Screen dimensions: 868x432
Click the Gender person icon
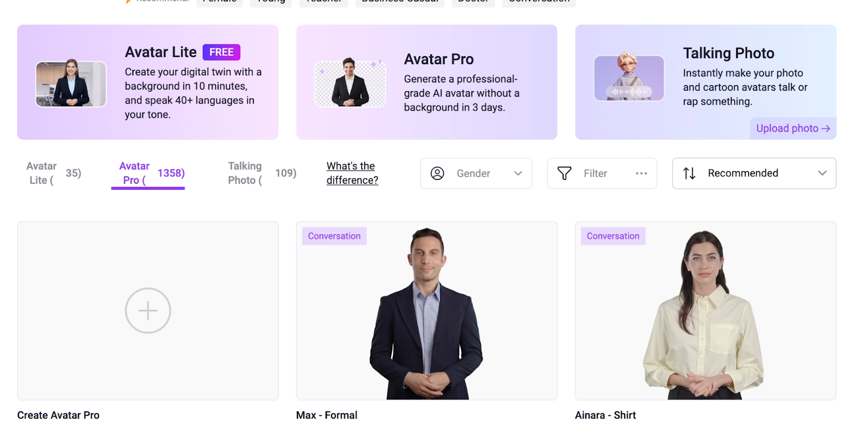[x=437, y=173]
